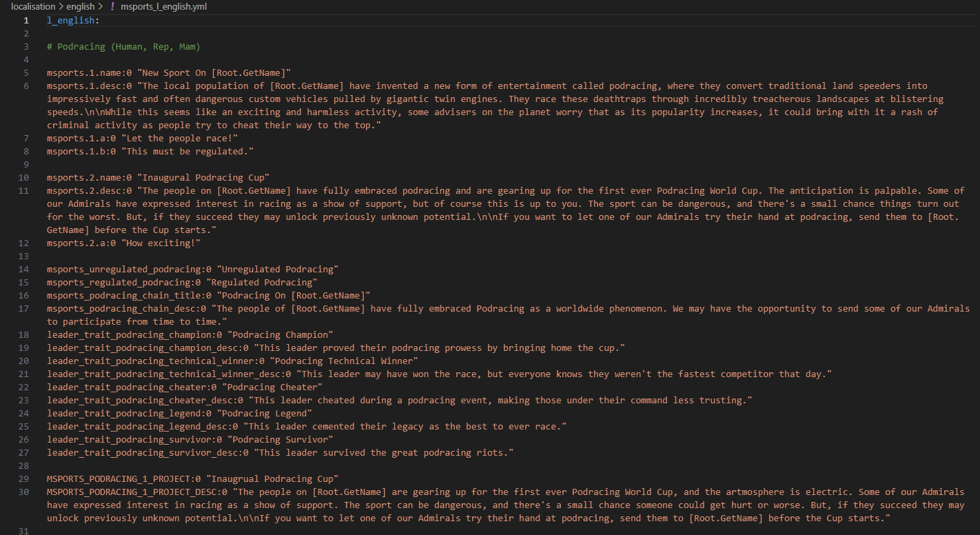Click the "Unregulated Podracing" string value

tap(278, 269)
